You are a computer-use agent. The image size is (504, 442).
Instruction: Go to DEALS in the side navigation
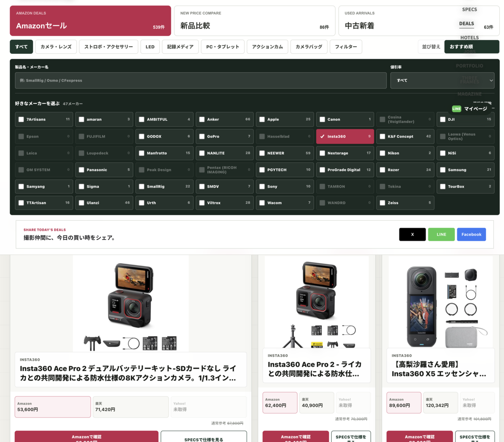coord(466,24)
